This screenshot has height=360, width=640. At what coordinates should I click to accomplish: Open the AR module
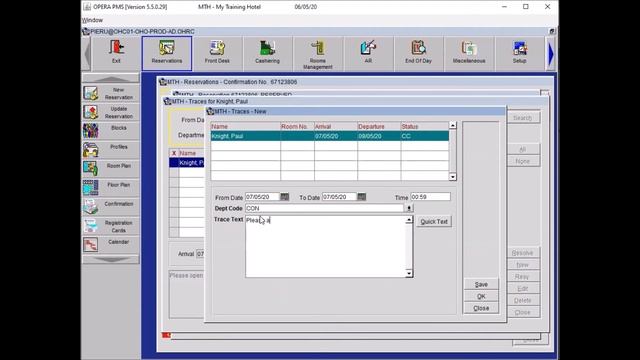(368, 53)
